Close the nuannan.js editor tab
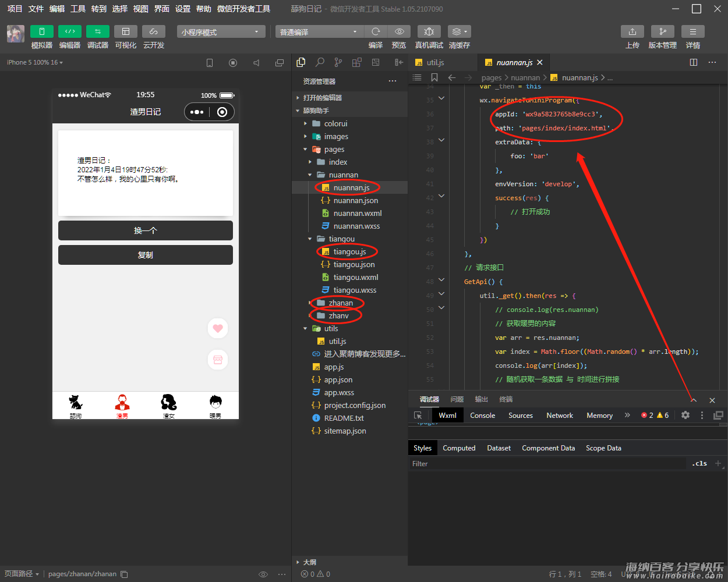 point(540,62)
